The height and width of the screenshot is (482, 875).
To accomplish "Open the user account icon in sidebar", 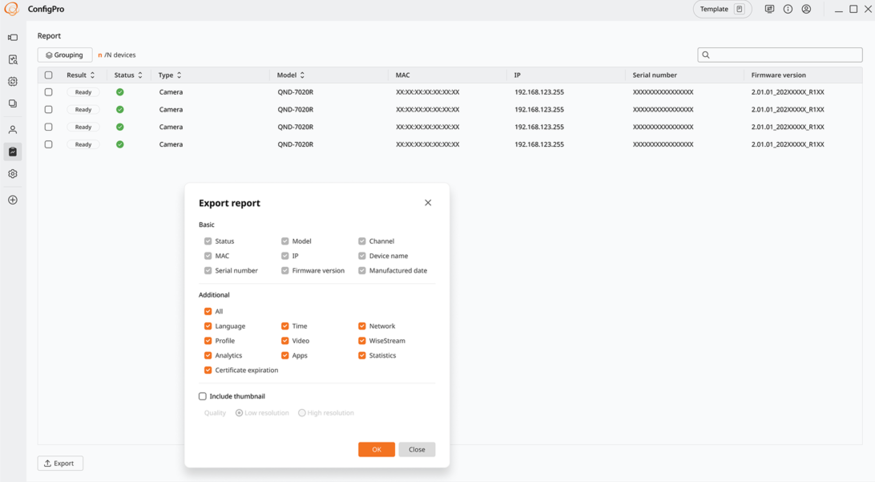I will (13, 130).
